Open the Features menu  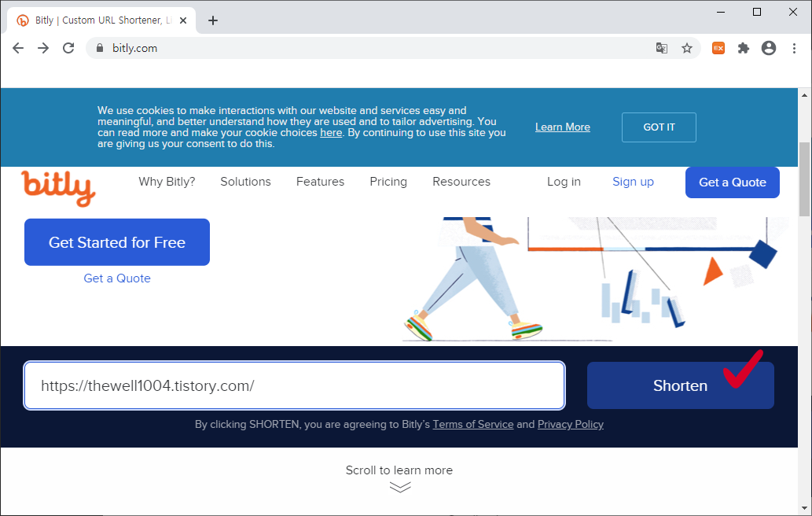[320, 182]
